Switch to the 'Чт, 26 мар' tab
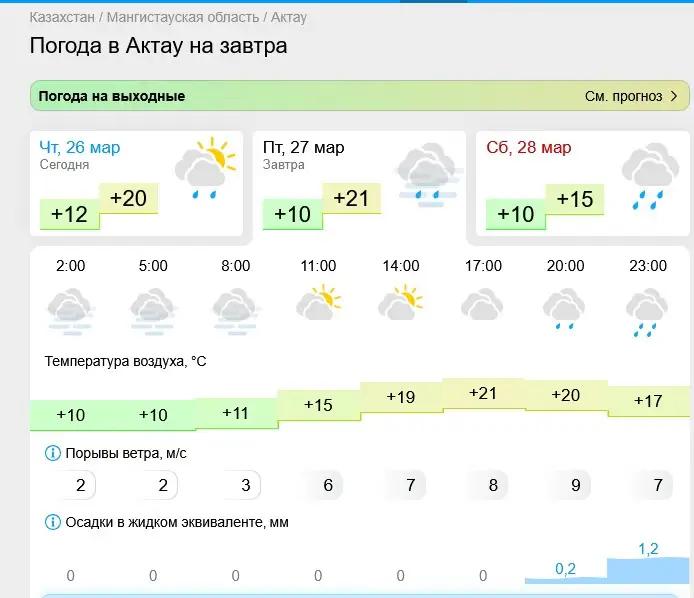 pyautogui.click(x=80, y=148)
